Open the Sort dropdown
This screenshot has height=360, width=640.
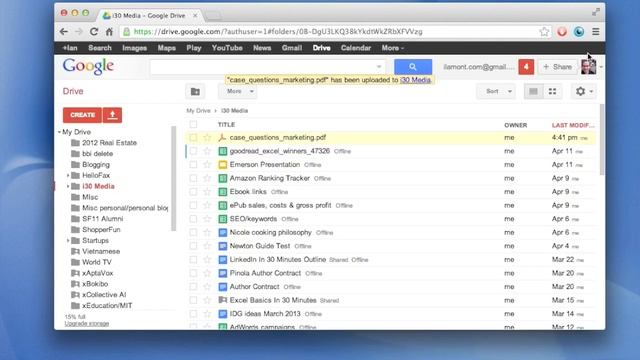click(x=496, y=91)
